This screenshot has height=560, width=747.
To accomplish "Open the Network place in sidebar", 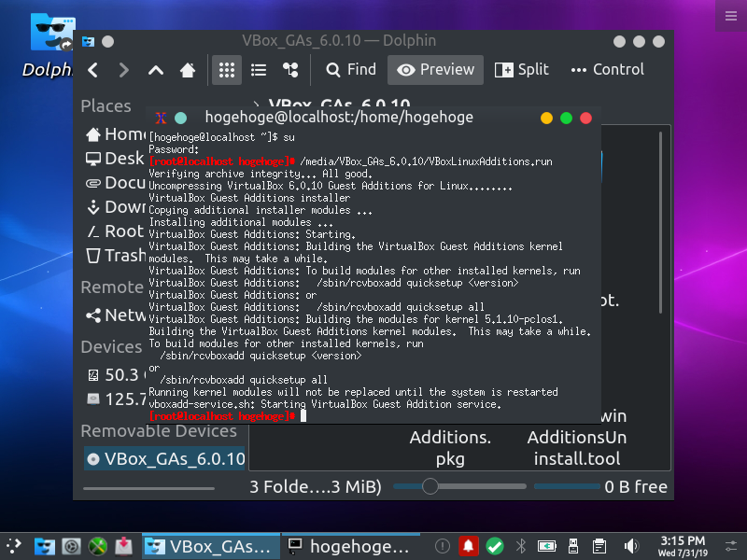I will [115, 315].
